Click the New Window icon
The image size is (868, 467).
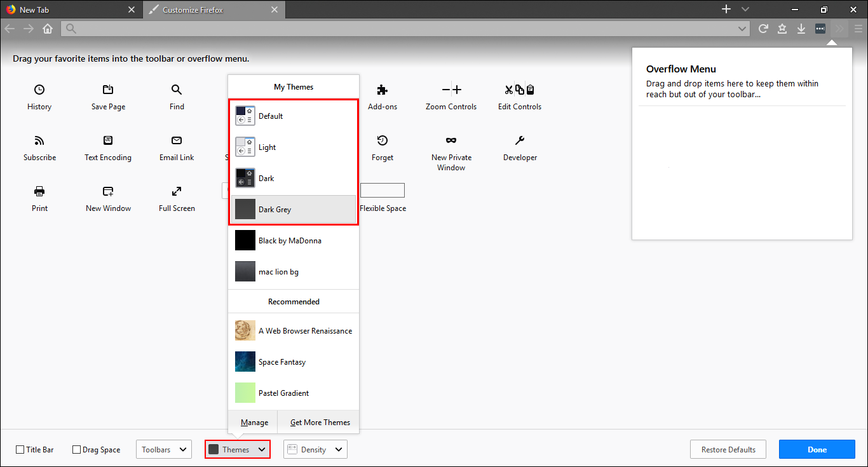[108, 191]
